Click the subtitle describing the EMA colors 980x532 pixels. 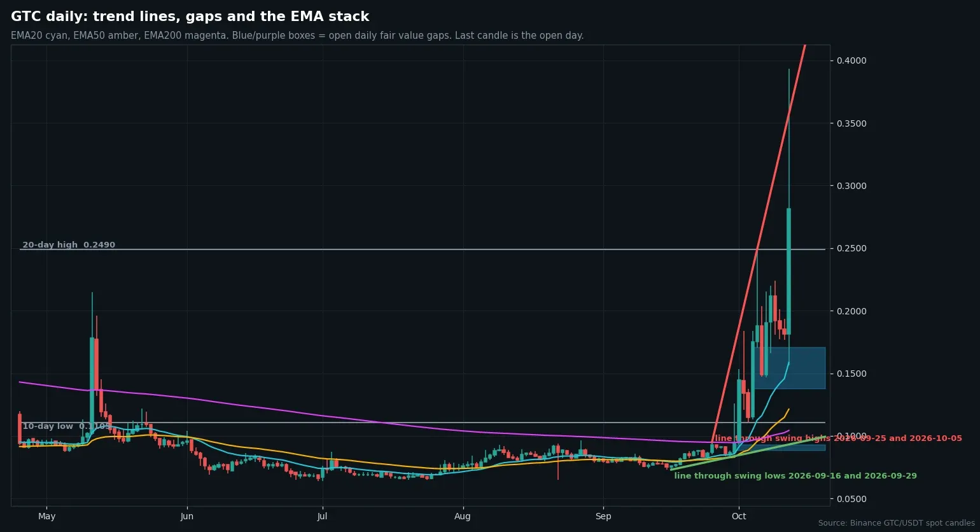[297, 36]
